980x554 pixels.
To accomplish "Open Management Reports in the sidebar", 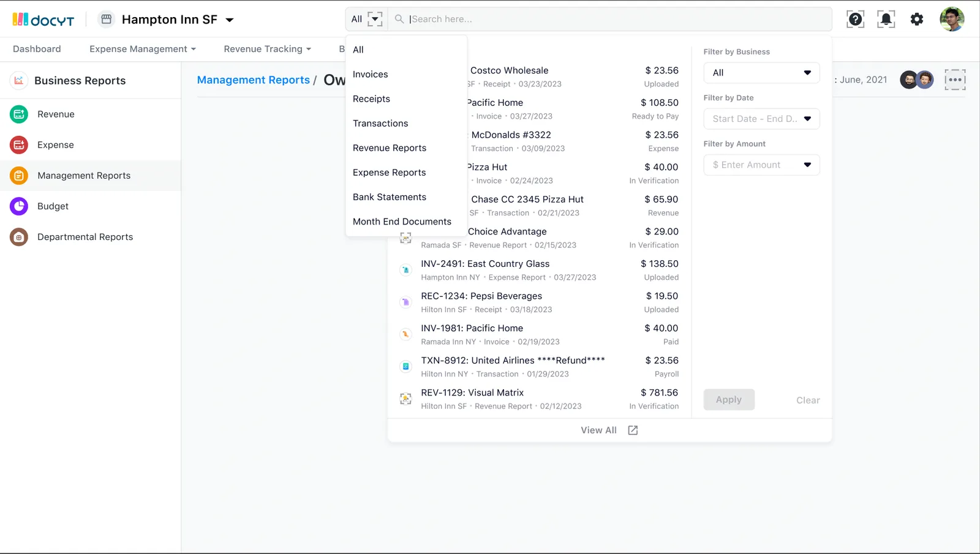I will 91,176.
